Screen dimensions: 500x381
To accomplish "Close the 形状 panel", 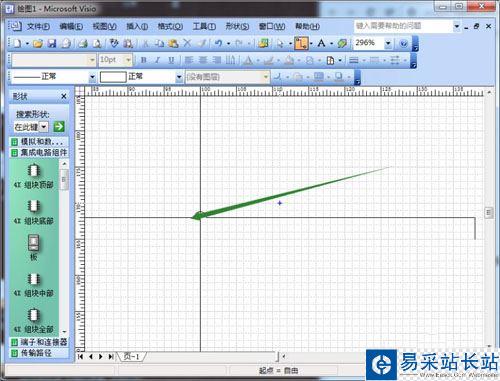I will 64,96.
